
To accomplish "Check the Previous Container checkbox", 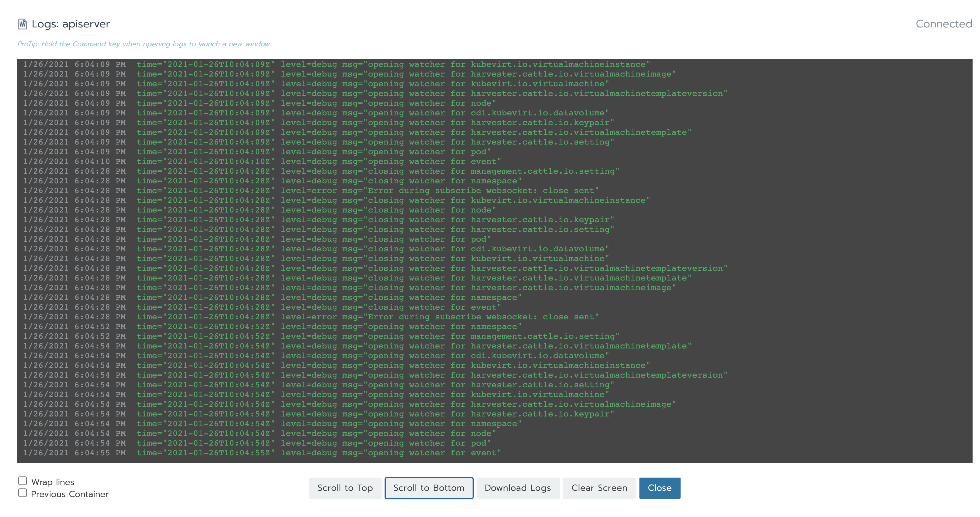I will pos(23,493).
